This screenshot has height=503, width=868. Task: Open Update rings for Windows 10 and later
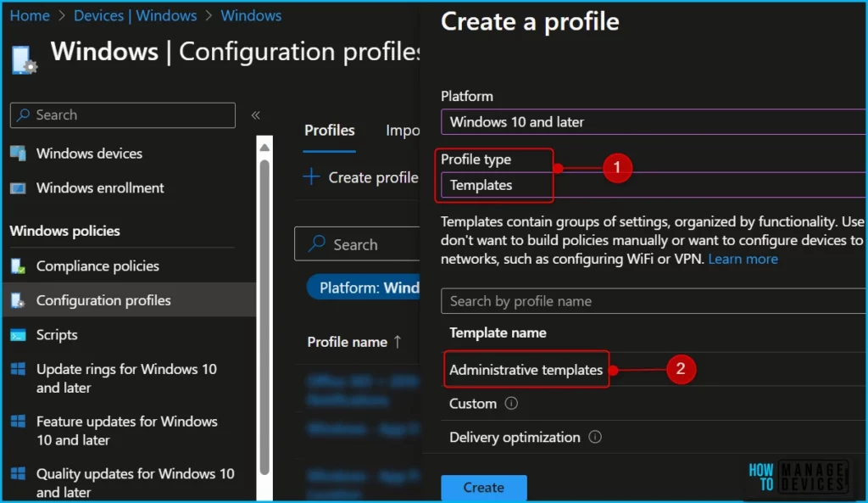(127, 378)
